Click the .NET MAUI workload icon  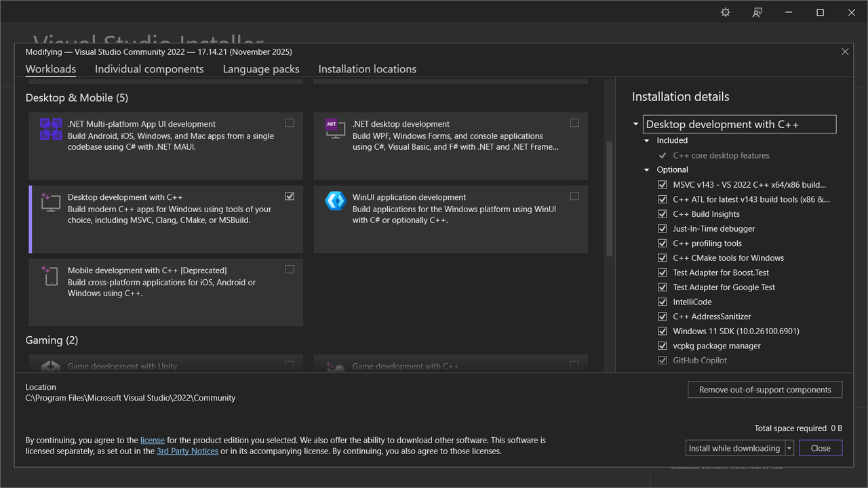pos(51,129)
